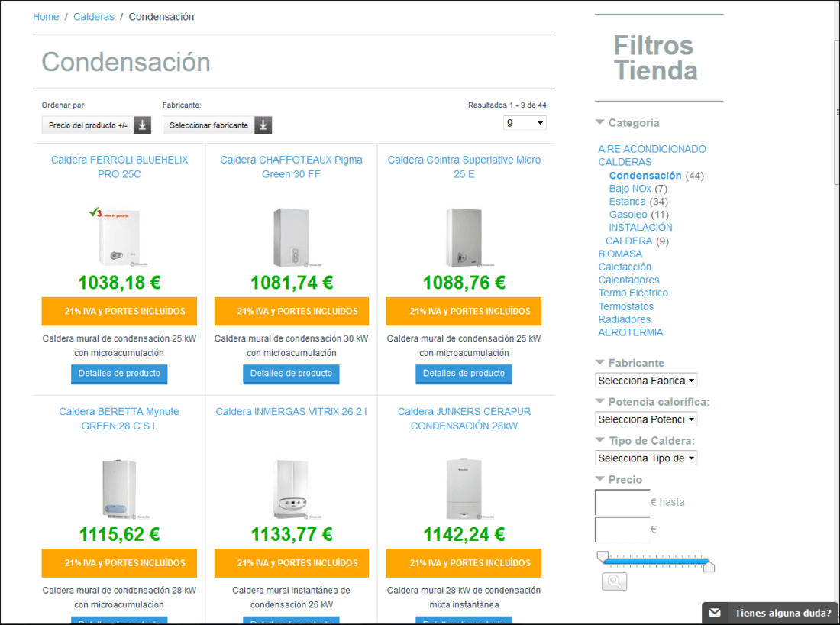The width and height of the screenshot is (840, 625).
Task: Click the CHAFFOTEAUX Pigma boiler image
Action: point(291,237)
